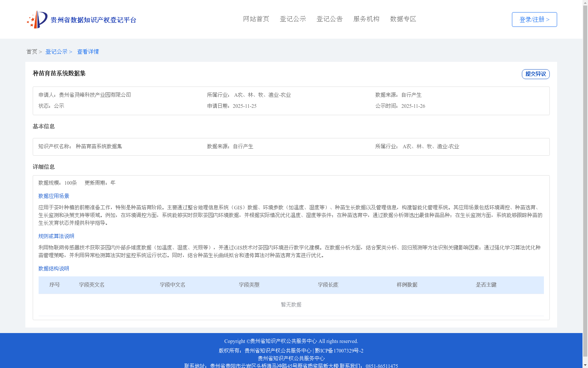Click platform title 贵州省数据知识产权登记平台
The image size is (588, 368).
pyautogui.click(x=93, y=20)
